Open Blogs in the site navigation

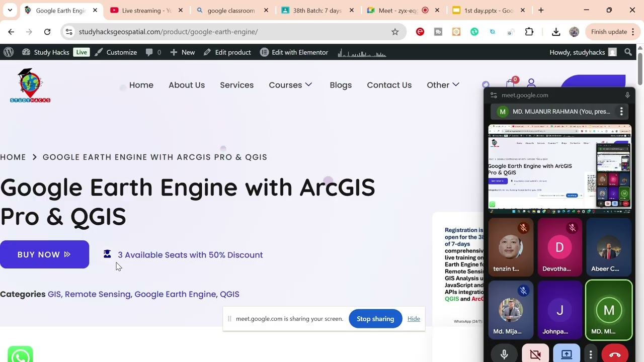tap(341, 85)
